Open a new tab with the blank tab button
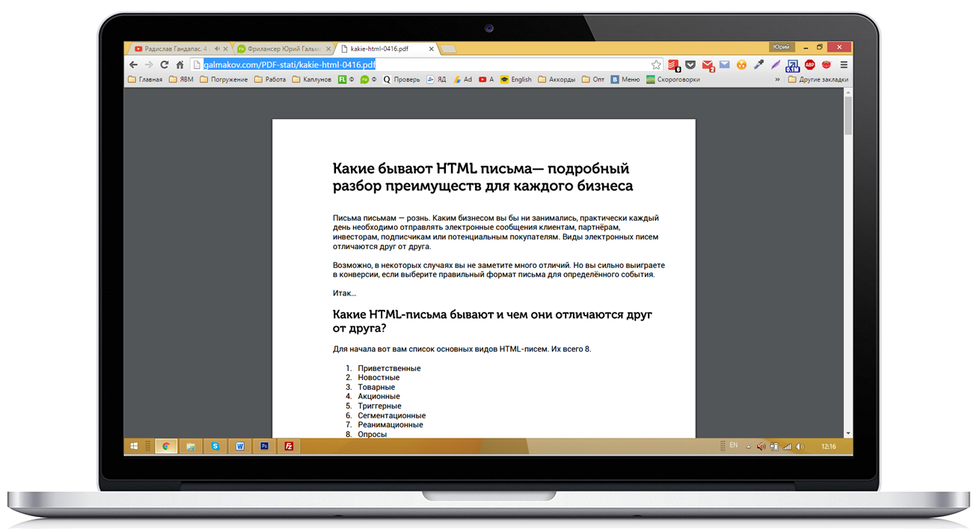Image resolution: width=980 pixels, height=529 pixels. pos(448,49)
